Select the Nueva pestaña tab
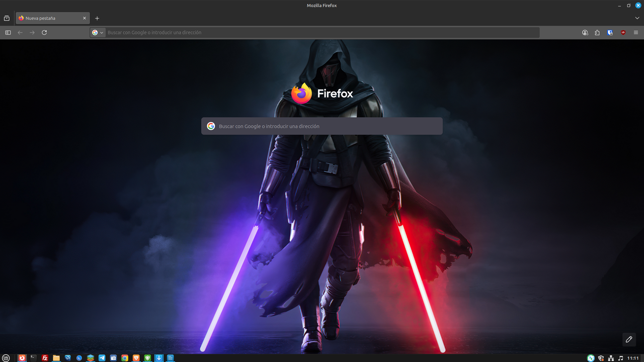Image resolution: width=644 pixels, height=362 pixels. (x=52, y=18)
